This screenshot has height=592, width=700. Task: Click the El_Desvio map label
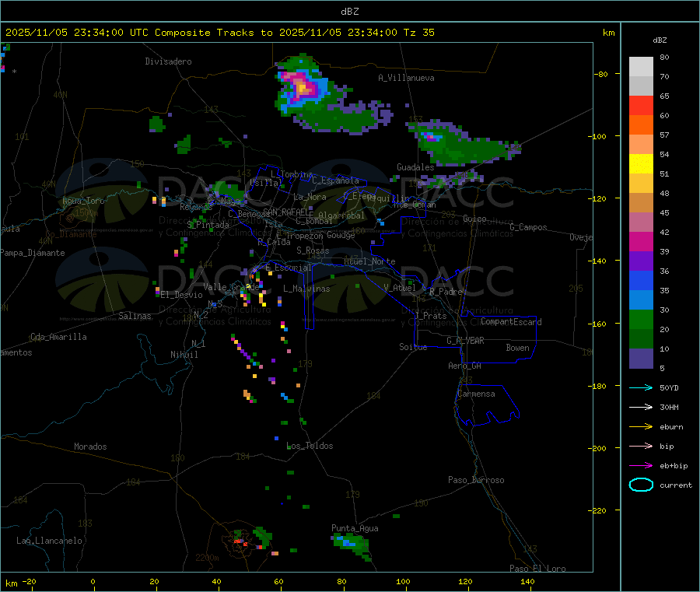182,295
